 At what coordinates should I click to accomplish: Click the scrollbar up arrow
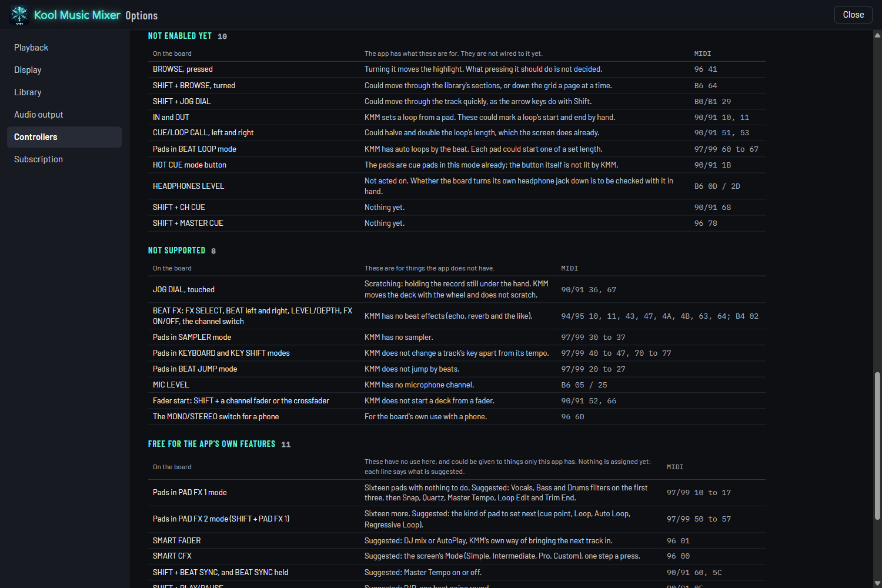coord(877,35)
